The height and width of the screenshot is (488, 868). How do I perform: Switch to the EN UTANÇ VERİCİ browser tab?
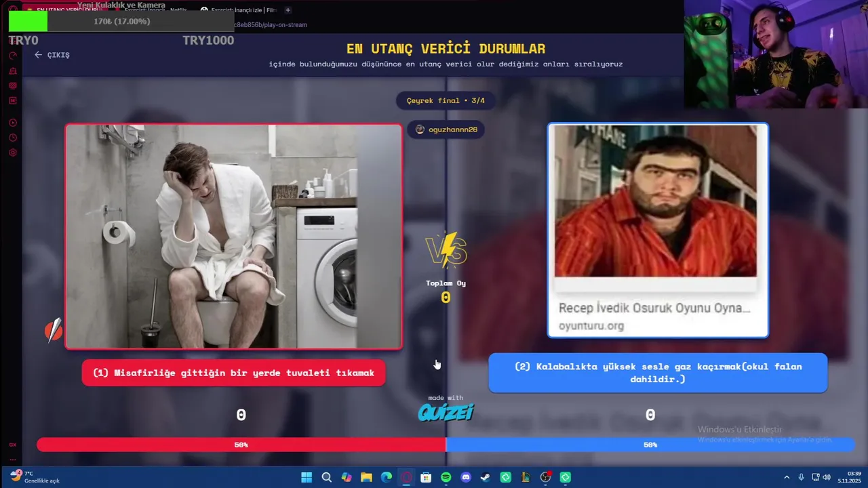pos(66,10)
